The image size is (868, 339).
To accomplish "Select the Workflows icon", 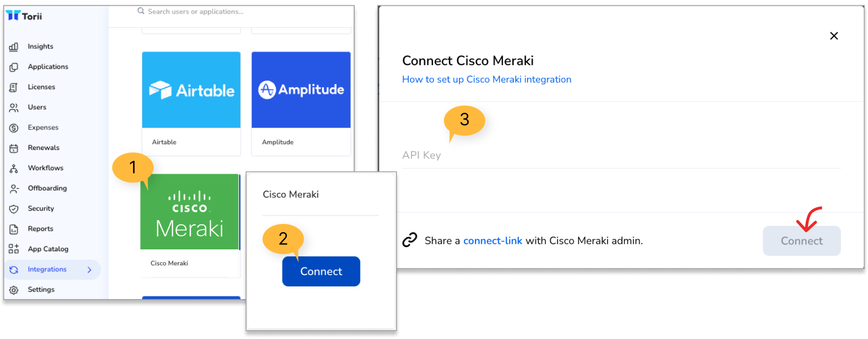I will (x=14, y=169).
